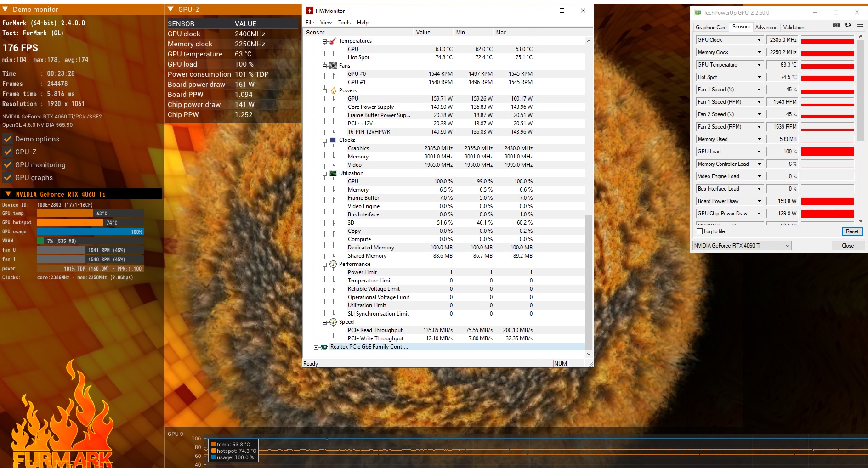
Task: Click the waveform icon beside Clocks in HWMonitor
Action: 333,140
